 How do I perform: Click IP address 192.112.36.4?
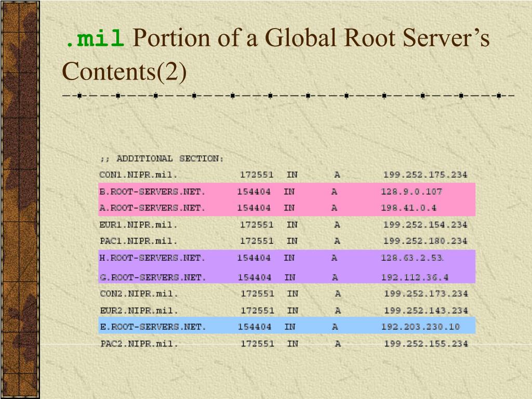(415, 277)
